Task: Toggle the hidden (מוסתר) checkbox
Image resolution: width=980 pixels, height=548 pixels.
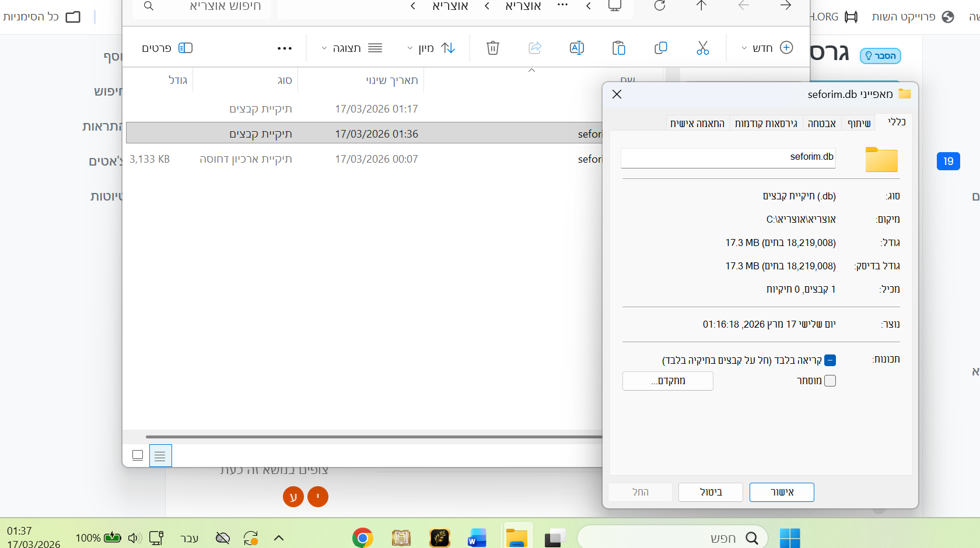Action: [x=830, y=381]
